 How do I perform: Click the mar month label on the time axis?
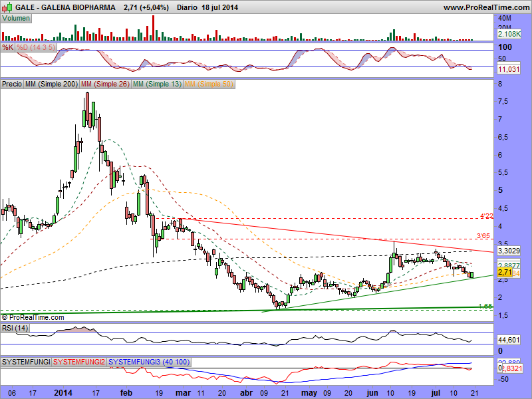coord(184,393)
